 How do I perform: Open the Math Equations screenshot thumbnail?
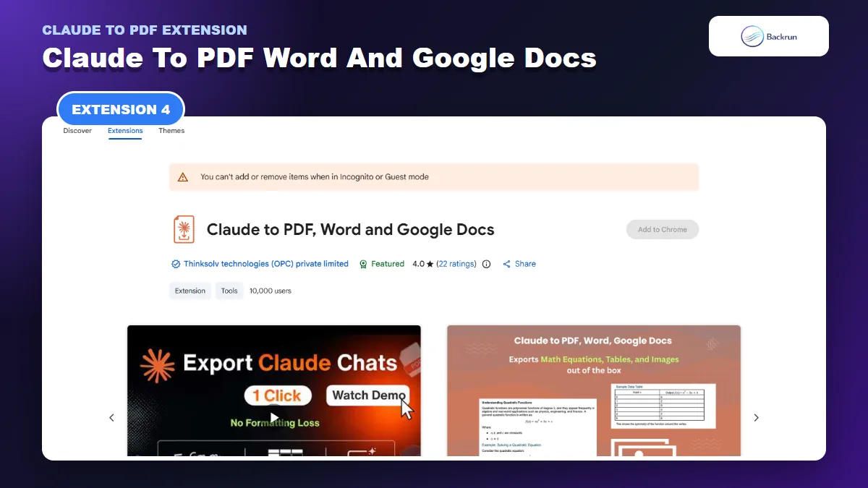pyautogui.click(x=593, y=390)
